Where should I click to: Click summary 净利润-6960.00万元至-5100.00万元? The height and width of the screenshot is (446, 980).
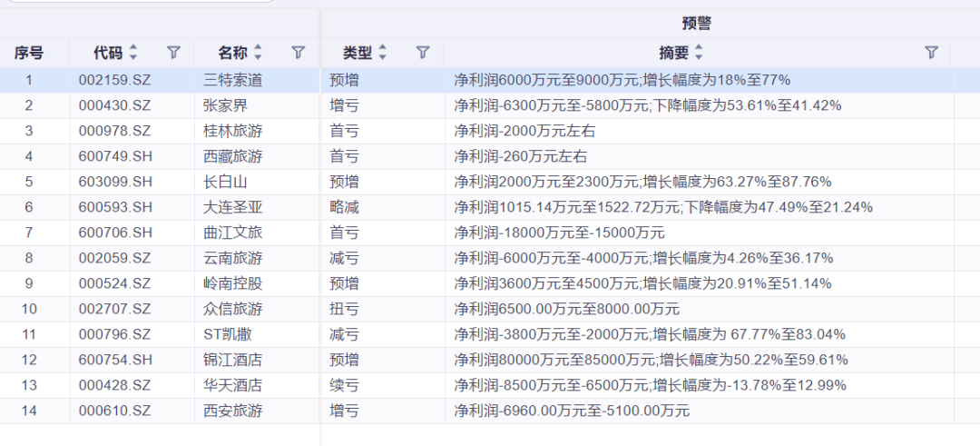pyautogui.click(x=572, y=411)
